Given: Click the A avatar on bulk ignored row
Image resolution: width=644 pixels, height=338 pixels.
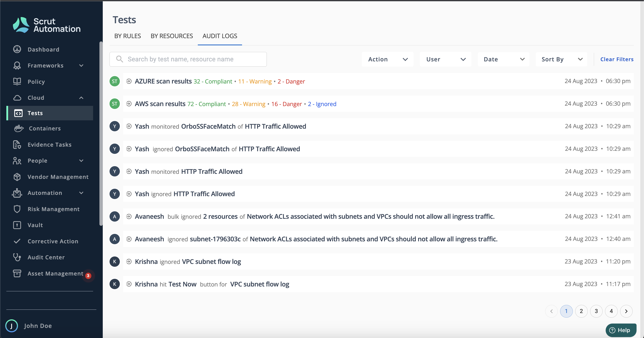Looking at the screenshot, I should (x=115, y=216).
